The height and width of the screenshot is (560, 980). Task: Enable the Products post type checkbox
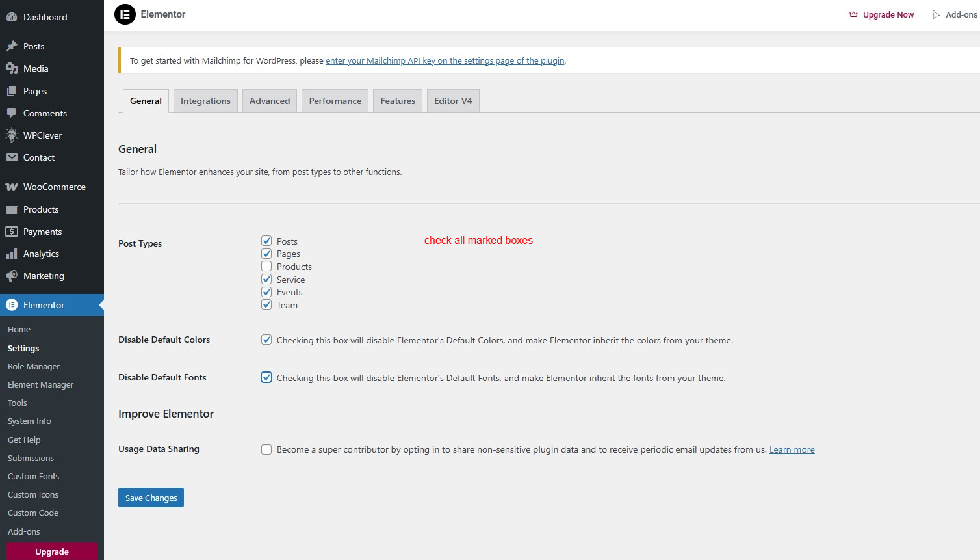pos(266,267)
